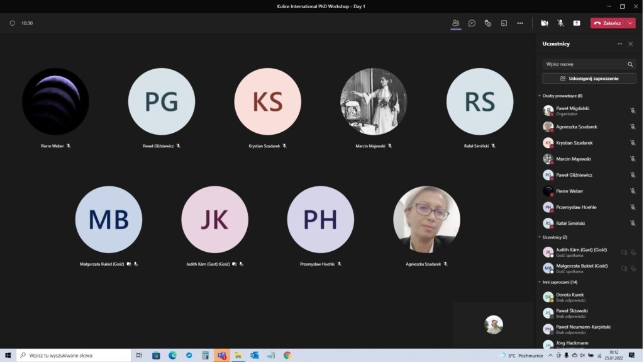Click the share content icon
The width and height of the screenshot is (644, 362).
coord(576,23)
